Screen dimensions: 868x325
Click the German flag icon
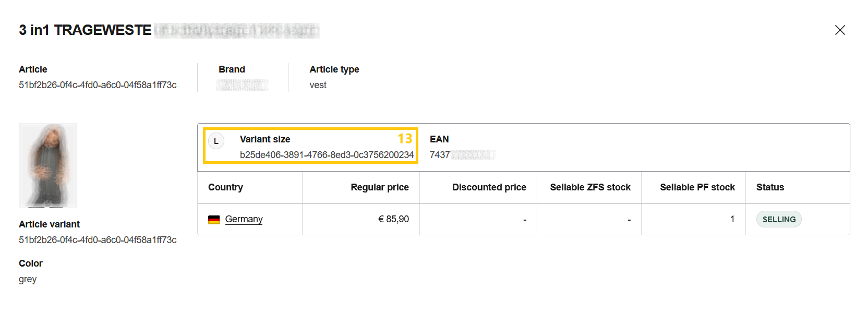214,220
